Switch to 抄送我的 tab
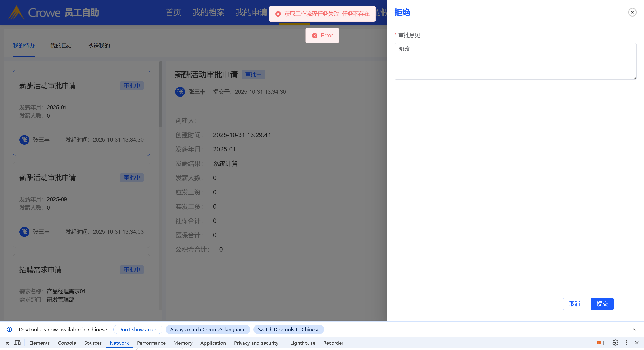The height and width of the screenshot is (350, 644). (x=99, y=45)
